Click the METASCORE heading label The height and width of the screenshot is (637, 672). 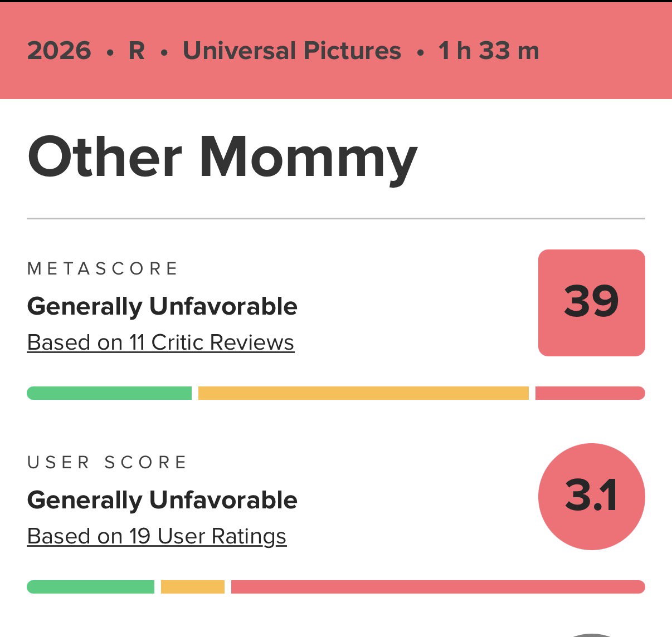coord(103,269)
